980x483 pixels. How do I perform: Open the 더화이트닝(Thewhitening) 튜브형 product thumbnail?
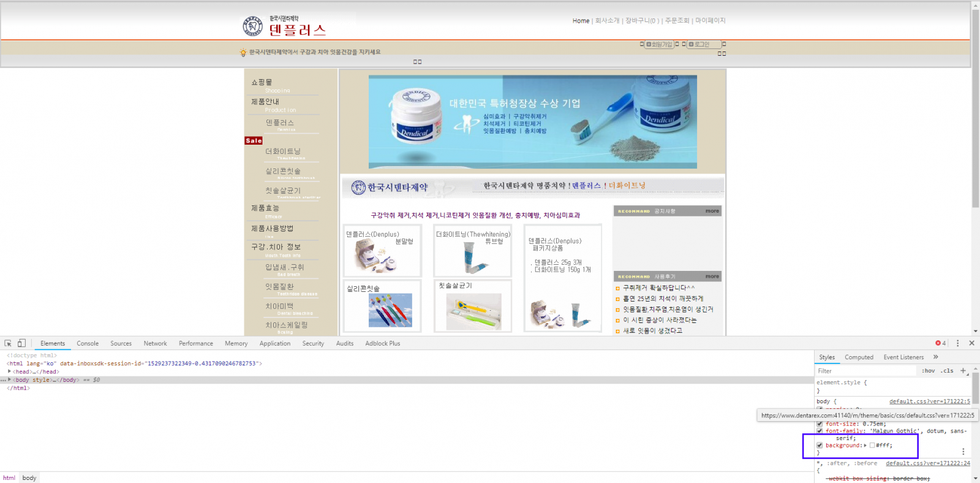(473, 251)
